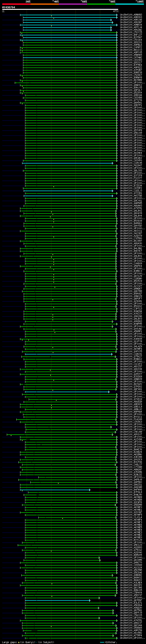Select UniRef100_B7ZD34 label
146x644 pixels.
pyautogui.click(x=131, y=186)
